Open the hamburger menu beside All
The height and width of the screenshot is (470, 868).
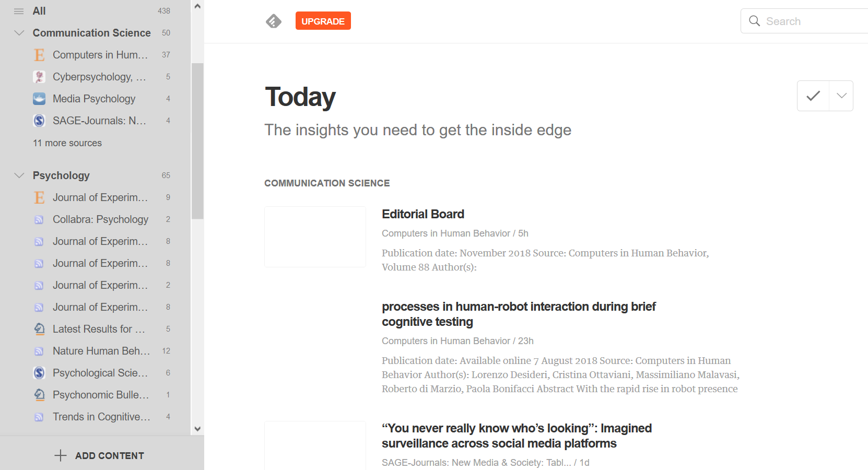pos(19,11)
